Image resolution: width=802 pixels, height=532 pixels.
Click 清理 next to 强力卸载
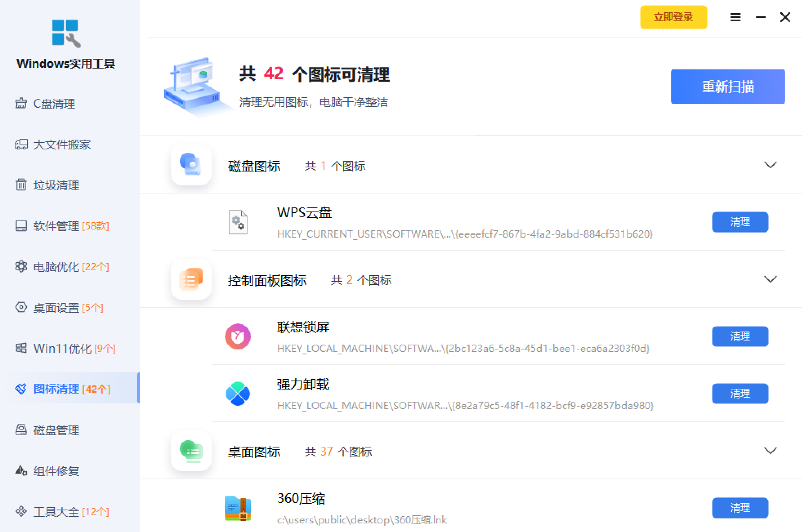tap(740, 394)
